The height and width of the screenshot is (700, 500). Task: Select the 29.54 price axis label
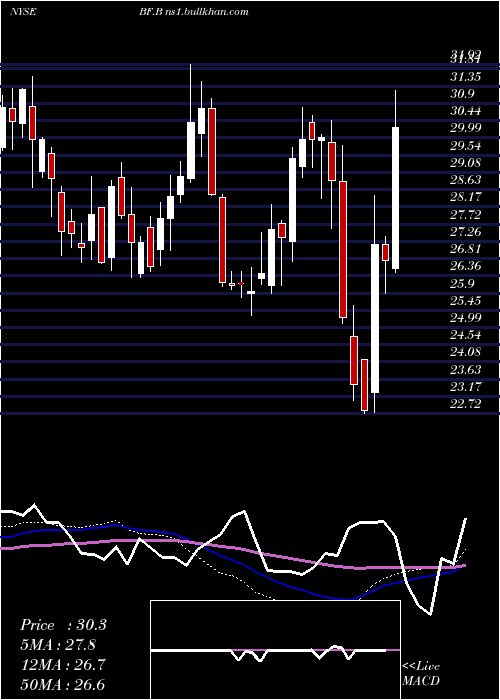coord(466,146)
